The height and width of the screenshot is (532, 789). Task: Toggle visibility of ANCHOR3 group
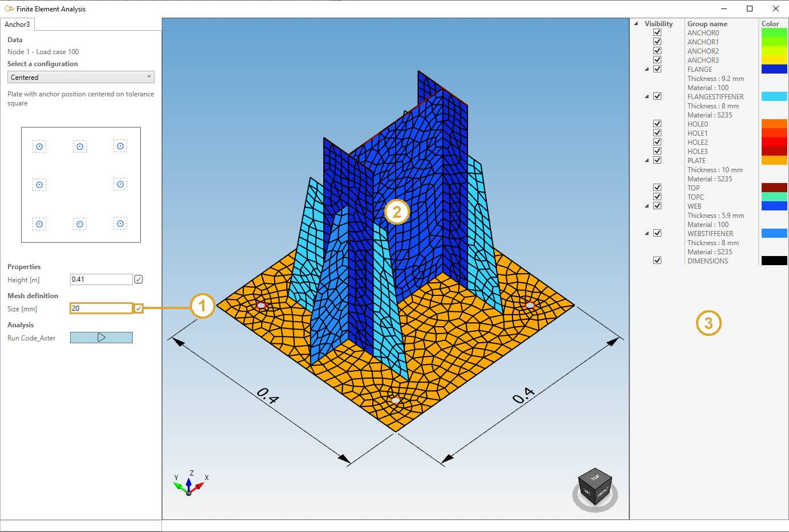(x=657, y=60)
